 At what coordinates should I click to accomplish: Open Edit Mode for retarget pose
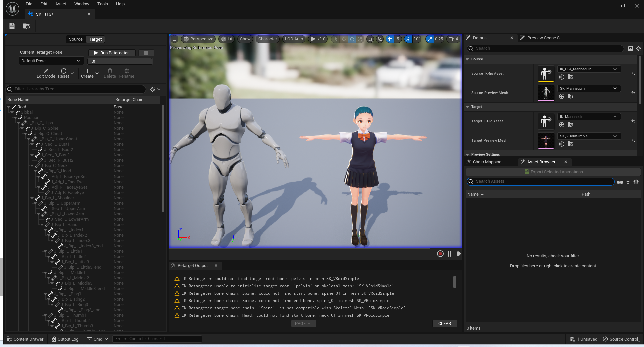pos(46,73)
